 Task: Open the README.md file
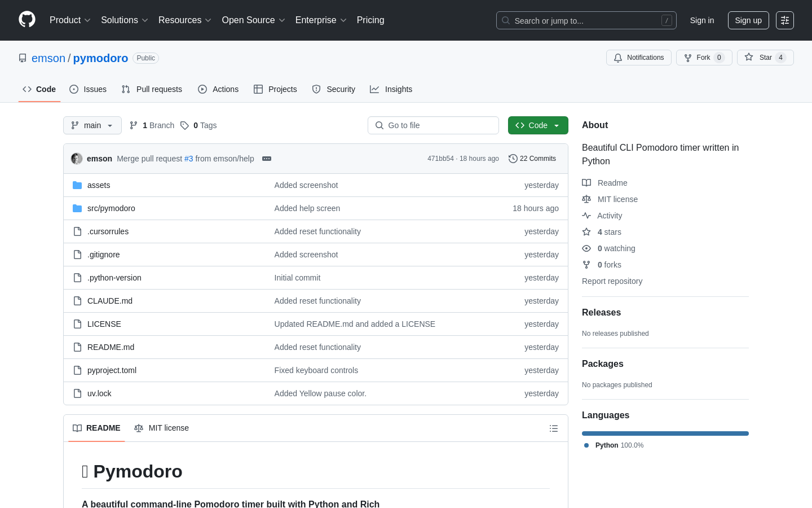(x=111, y=347)
